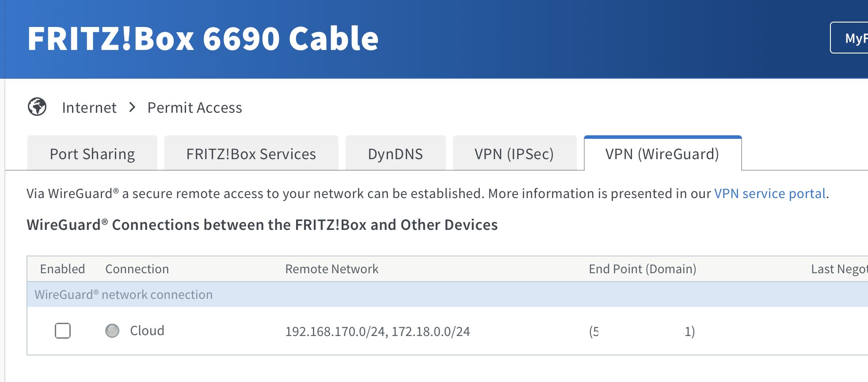Enable the Cloud WireGuard connection checkbox
Viewport: 868px width, 382px height.
point(63,331)
